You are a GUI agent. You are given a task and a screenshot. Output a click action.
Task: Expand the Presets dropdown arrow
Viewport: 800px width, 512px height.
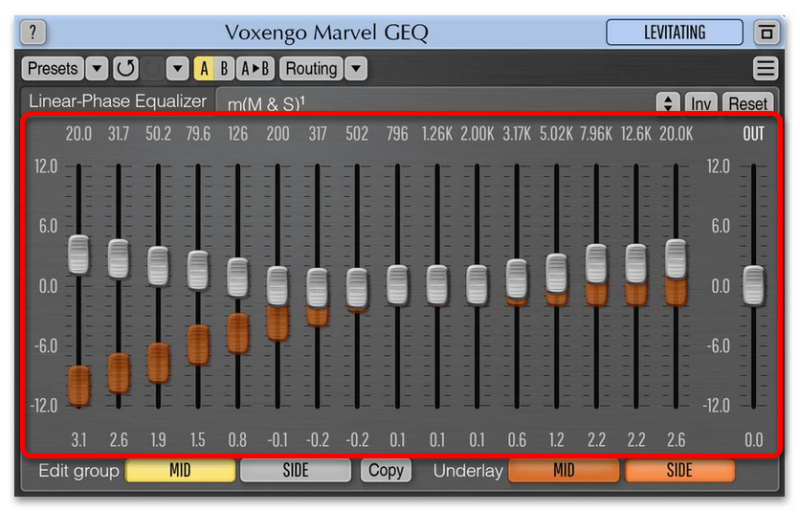(97, 68)
